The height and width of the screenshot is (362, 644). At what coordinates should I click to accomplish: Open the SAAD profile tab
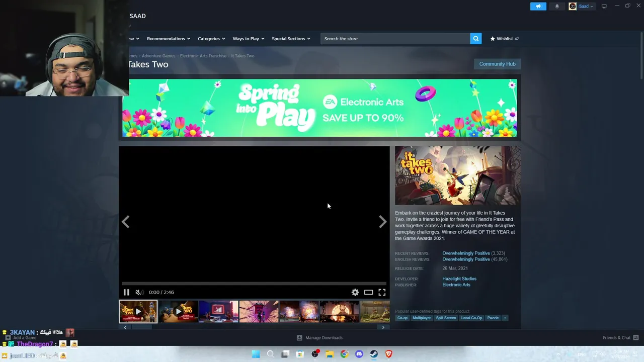tap(137, 16)
